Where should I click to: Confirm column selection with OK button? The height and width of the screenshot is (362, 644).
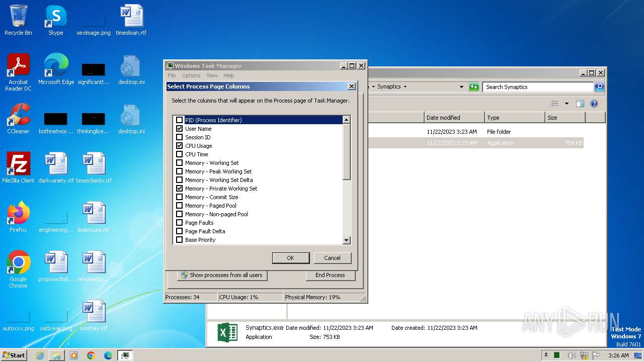pos(290,258)
